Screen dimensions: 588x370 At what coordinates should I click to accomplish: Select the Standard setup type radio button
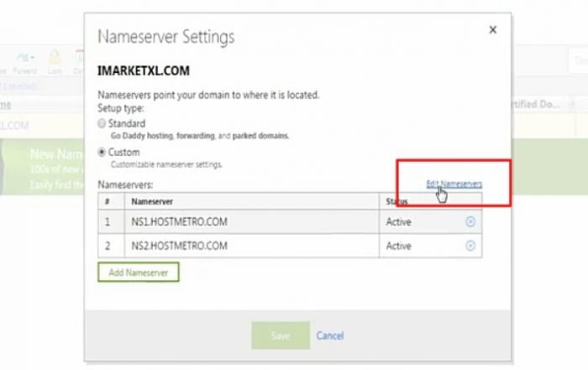[x=102, y=123]
